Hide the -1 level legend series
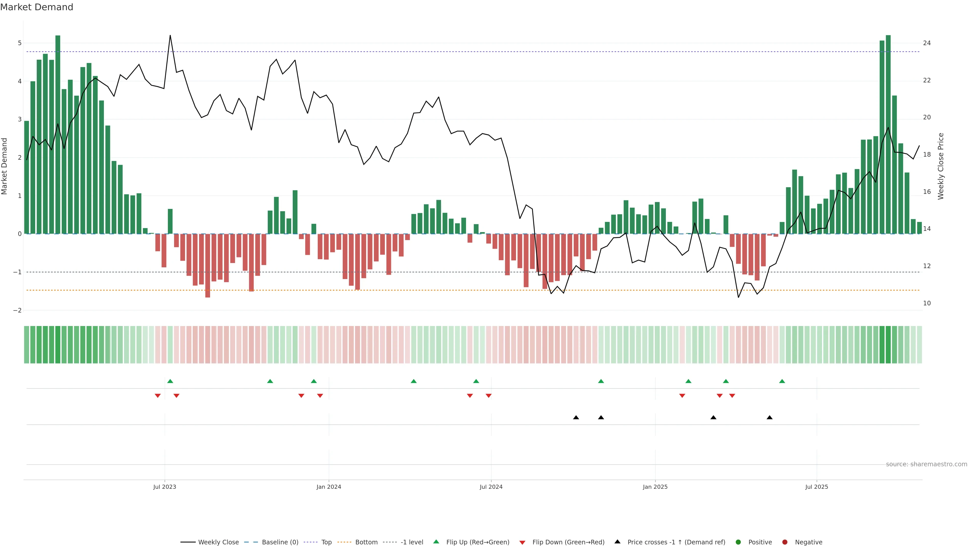The image size is (980, 551). coord(412,542)
